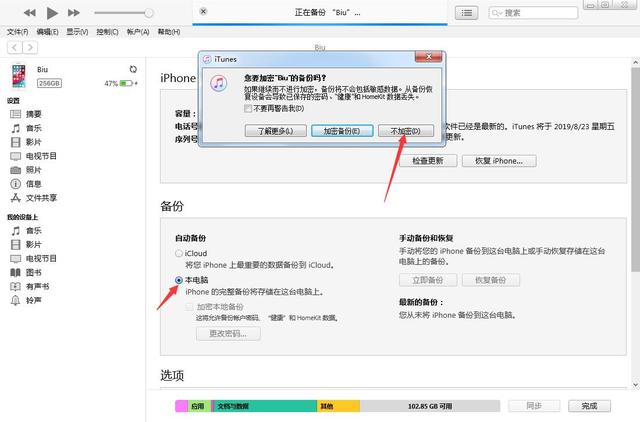The image size is (640, 422).
Task: Select 有声书 in the sidebar
Action: click(x=37, y=287)
